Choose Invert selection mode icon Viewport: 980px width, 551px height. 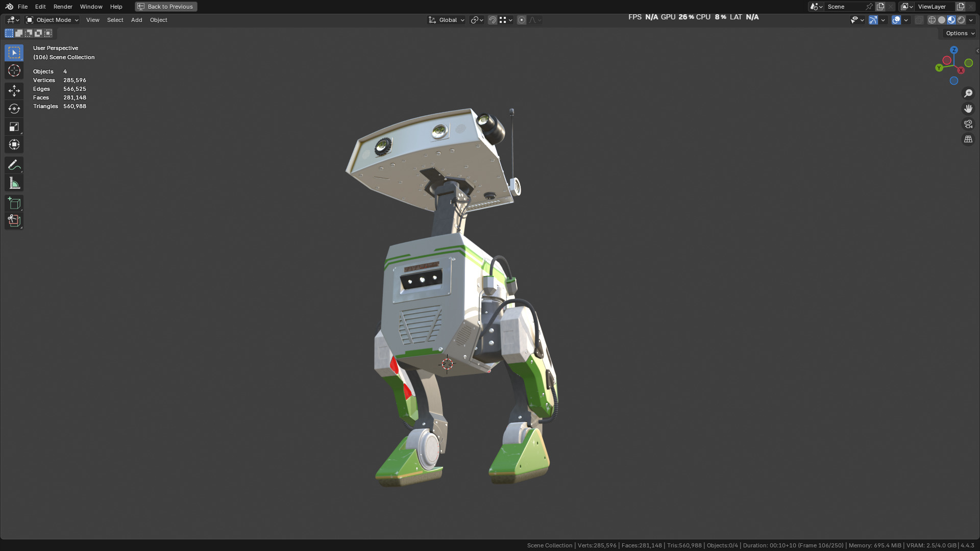coord(38,33)
